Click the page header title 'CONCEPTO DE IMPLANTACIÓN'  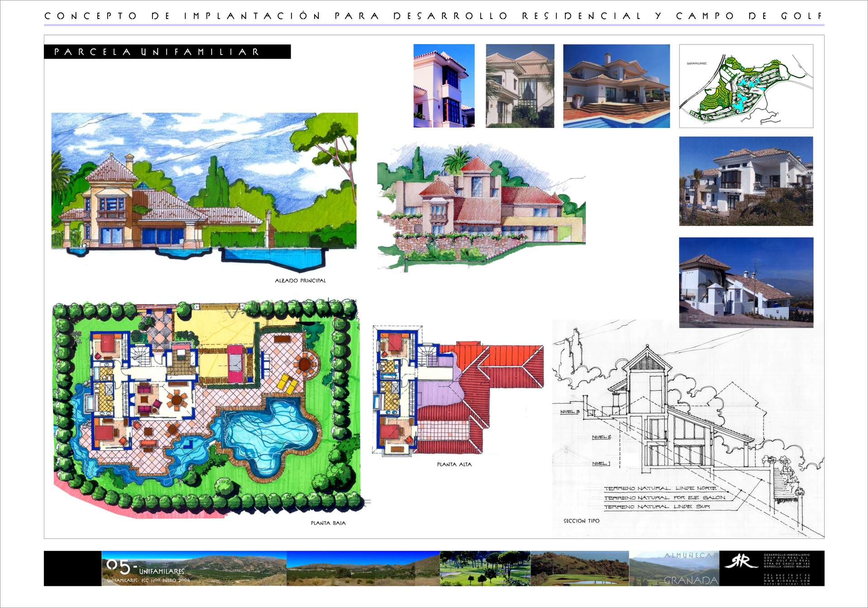183,16
